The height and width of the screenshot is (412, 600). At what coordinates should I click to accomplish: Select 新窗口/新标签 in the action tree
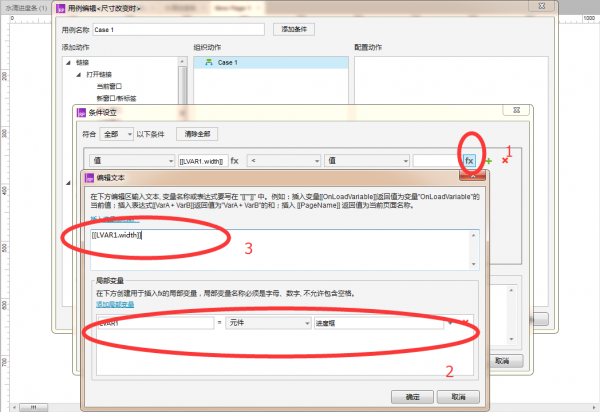point(116,98)
